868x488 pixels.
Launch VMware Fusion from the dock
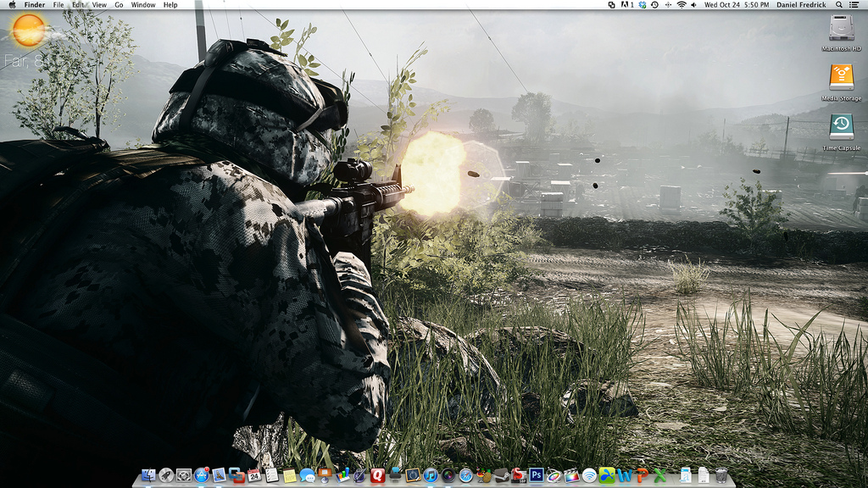(236, 475)
